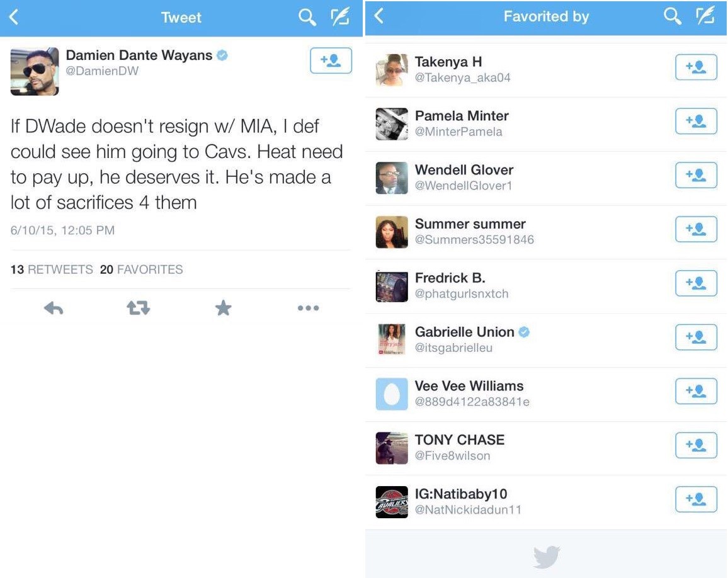Follow Takenya H

696,67
